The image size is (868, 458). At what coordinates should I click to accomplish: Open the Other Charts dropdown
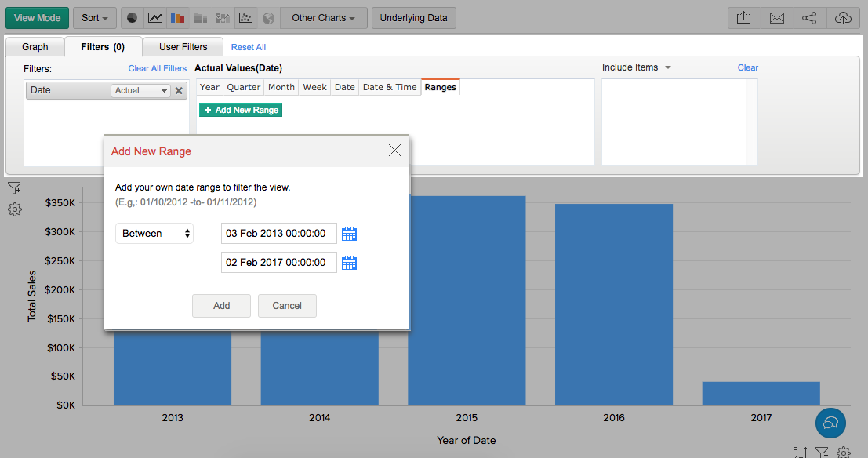coord(323,18)
